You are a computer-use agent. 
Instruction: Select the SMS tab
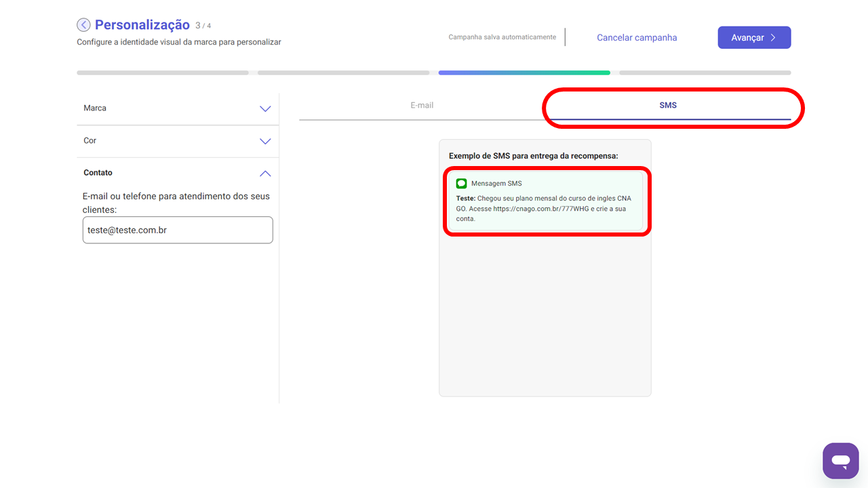[668, 106]
